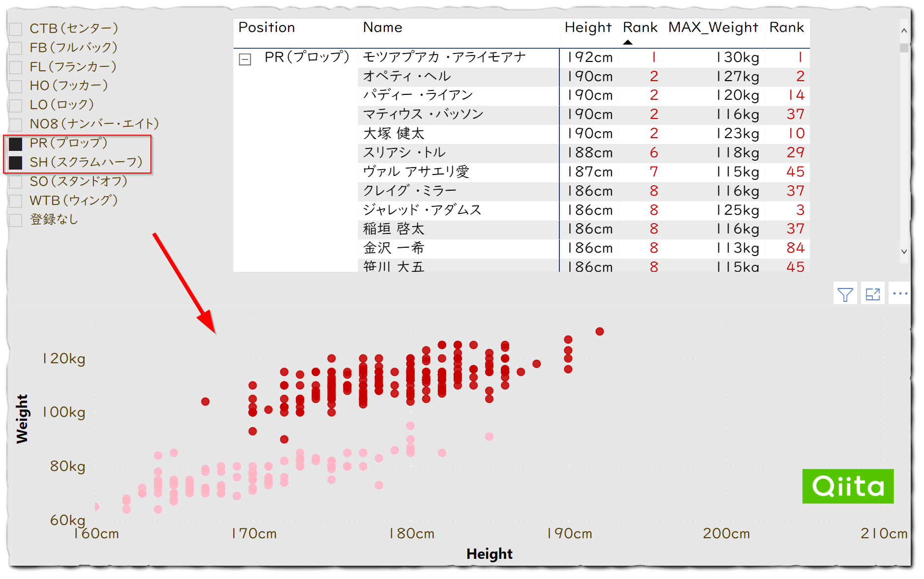Sort by the Height column header
Screen dimensions: 924x579
[x=588, y=28]
